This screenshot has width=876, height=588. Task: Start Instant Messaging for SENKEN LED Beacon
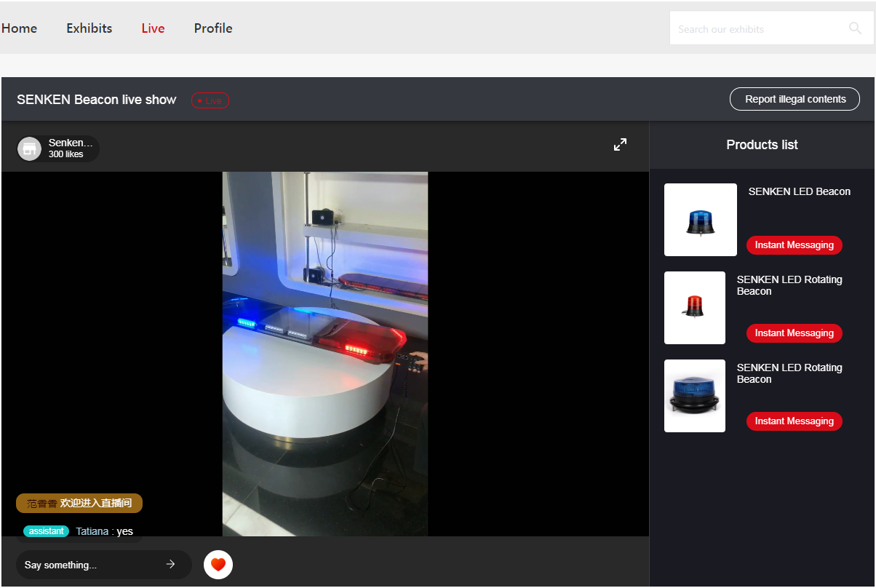point(794,245)
